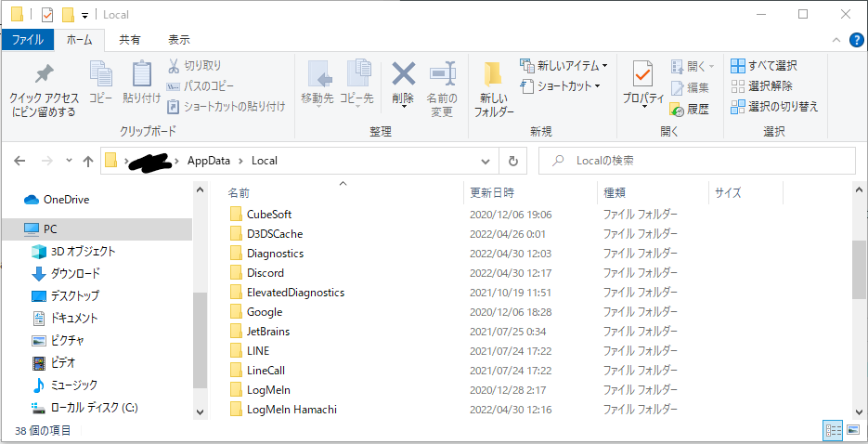Switch to ホーム (Home) tab
Image resolution: width=868 pixels, height=444 pixels.
[x=79, y=40]
